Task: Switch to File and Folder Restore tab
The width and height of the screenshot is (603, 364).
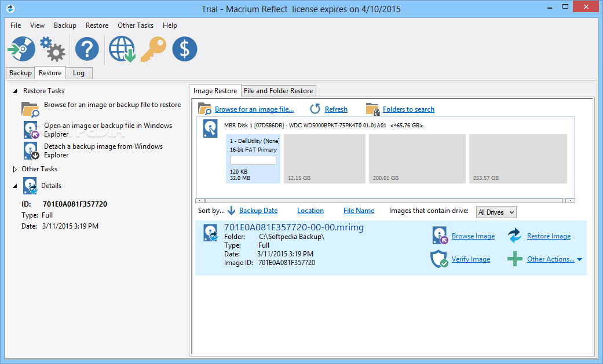Action: (279, 91)
